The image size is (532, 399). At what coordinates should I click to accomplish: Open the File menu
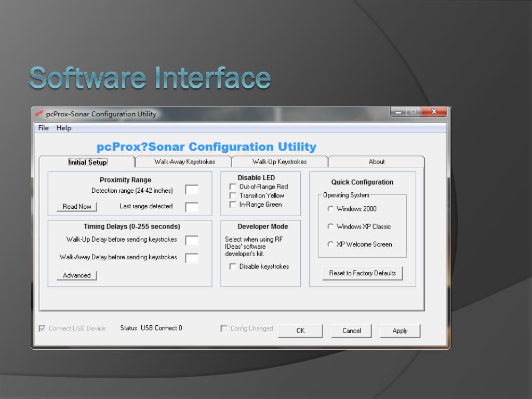point(44,128)
